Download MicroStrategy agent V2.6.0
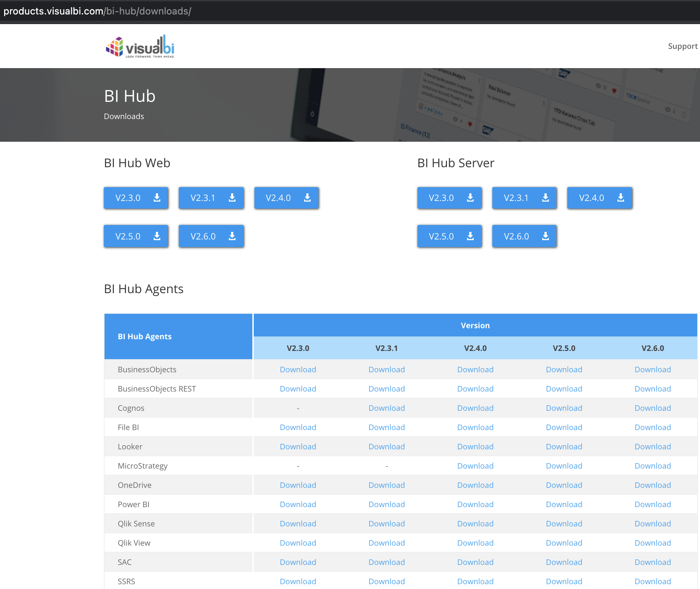Image resolution: width=700 pixels, height=589 pixels. pos(653,466)
